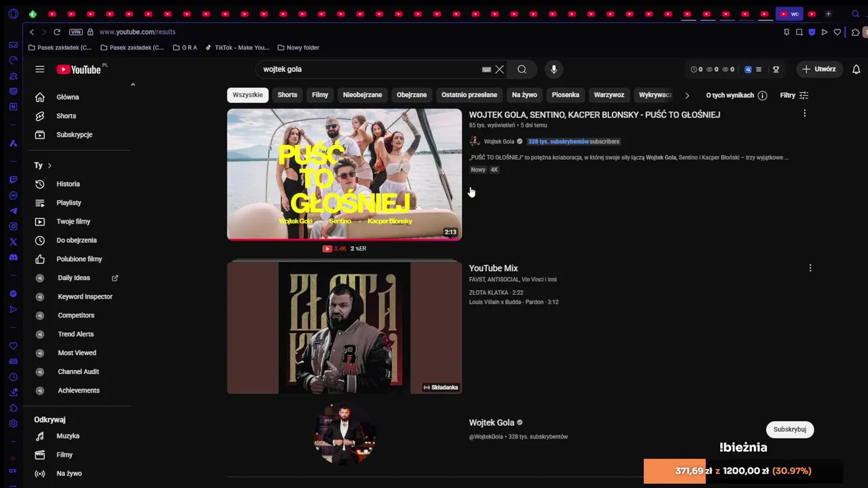Click the search magnifier button
The height and width of the screenshot is (488, 868).
coord(522,69)
